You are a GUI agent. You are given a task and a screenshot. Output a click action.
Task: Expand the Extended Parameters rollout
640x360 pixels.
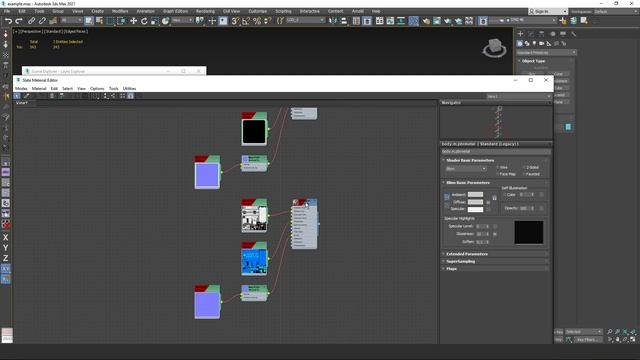point(495,254)
